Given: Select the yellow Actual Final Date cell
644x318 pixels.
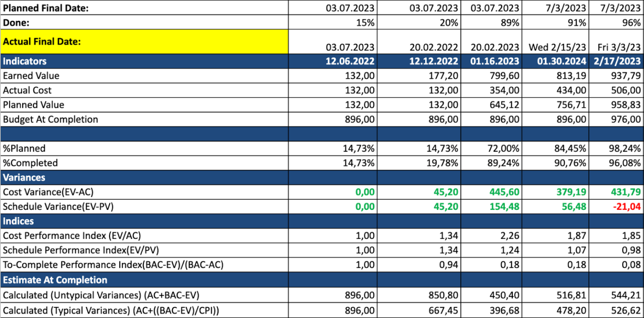Looking at the screenshot, I should point(144,42).
